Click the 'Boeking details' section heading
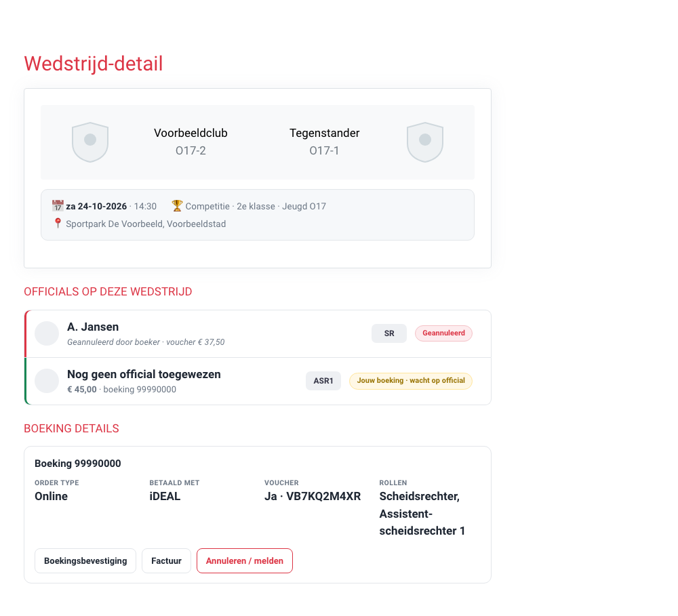678x616 pixels. [71, 428]
